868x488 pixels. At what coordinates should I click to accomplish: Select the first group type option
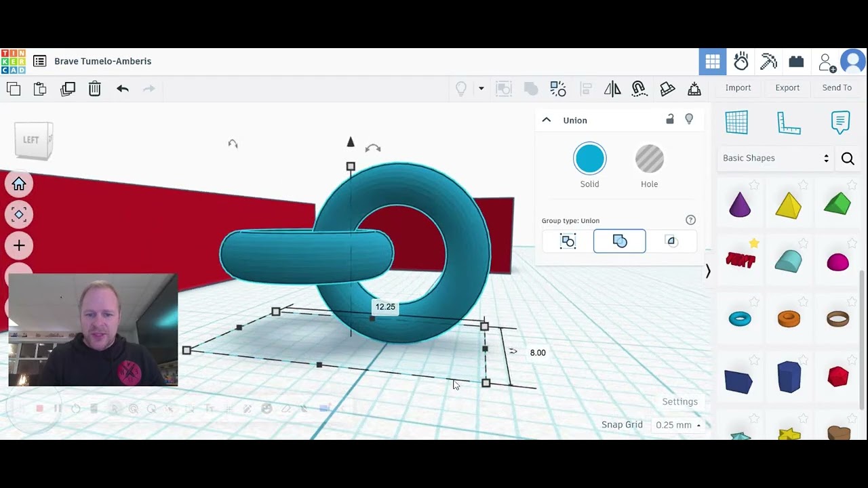(568, 241)
